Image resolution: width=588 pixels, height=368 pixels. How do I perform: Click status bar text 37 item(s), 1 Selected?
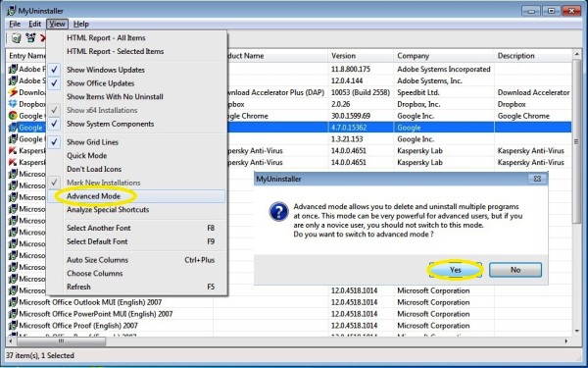(x=40, y=355)
